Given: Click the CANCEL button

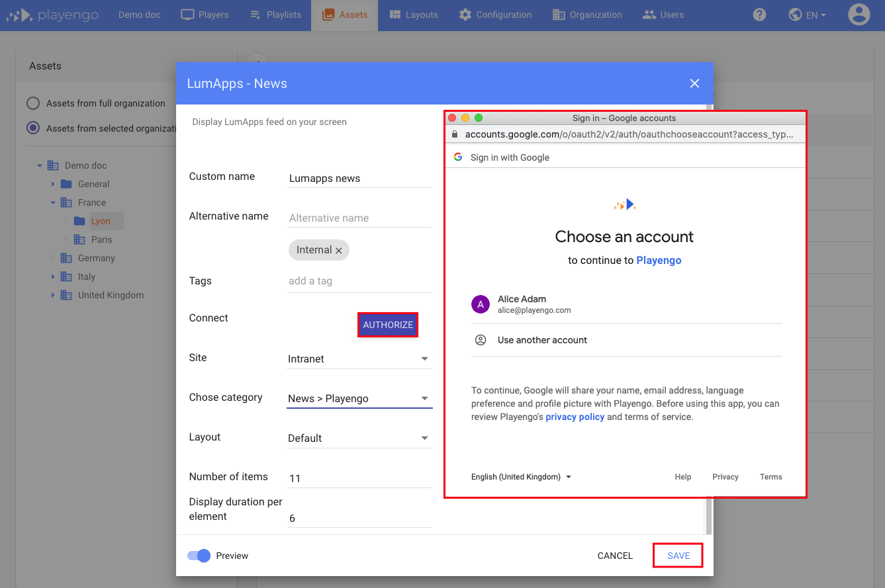Looking at the screenshot, I should pos(615,556).
